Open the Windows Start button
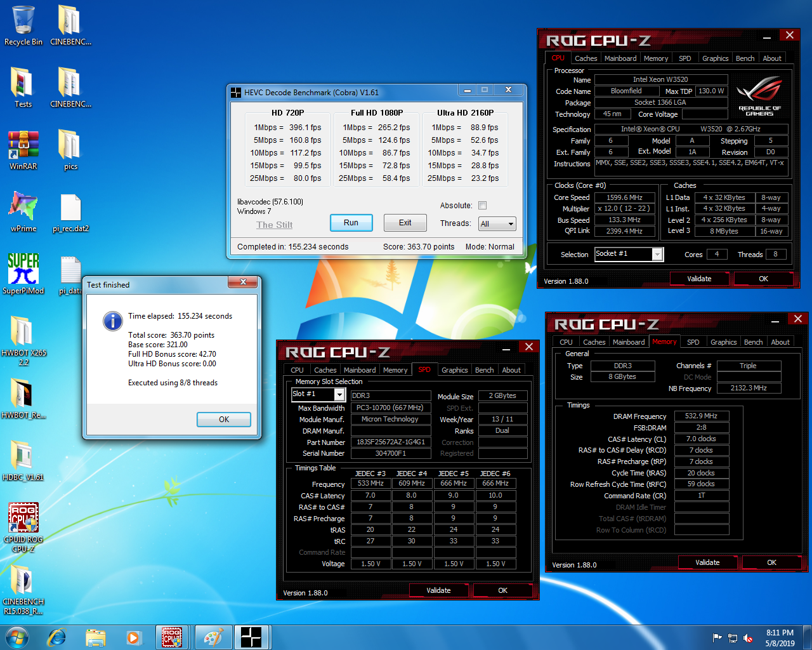This screenshot has height=650, width=812. point(17,637)
